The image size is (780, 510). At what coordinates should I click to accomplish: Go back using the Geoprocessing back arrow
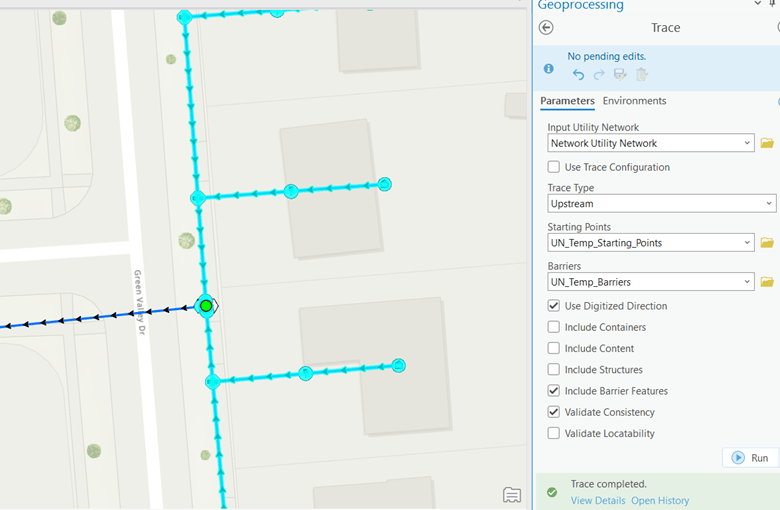pyautogui.click(x=546, y=28)
